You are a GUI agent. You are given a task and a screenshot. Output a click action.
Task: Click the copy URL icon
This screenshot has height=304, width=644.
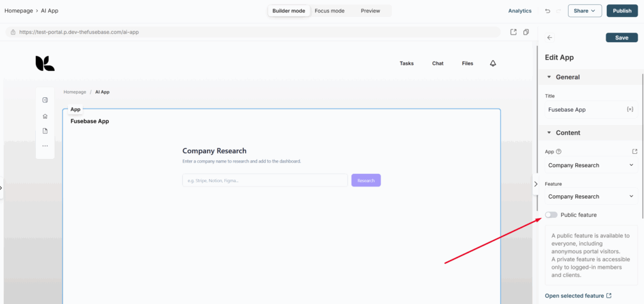pyautogui.click(x=526, y=32)
